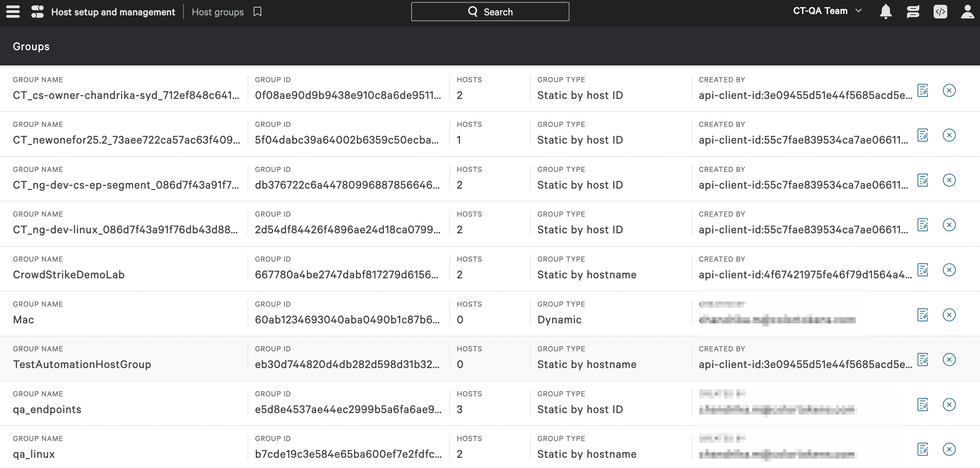Edit the qa_endpoints group
Screen dimensions: 980x468
tap(923, 405)
